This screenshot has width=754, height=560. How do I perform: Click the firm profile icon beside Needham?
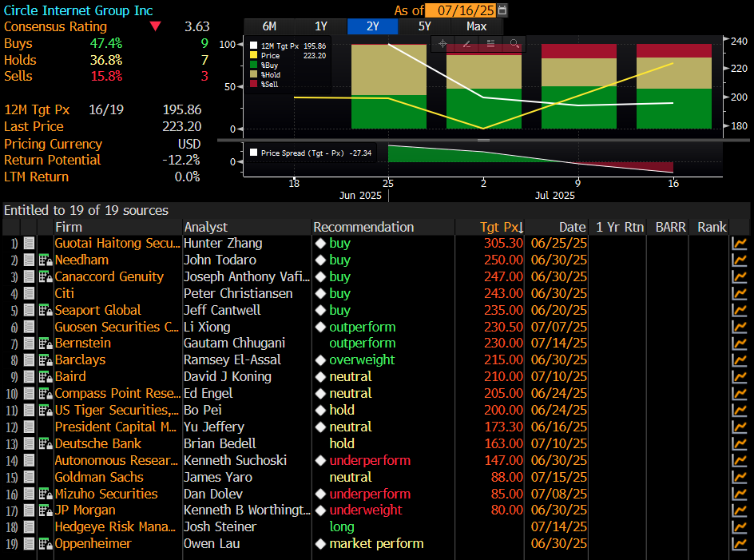tap(46, 260)
